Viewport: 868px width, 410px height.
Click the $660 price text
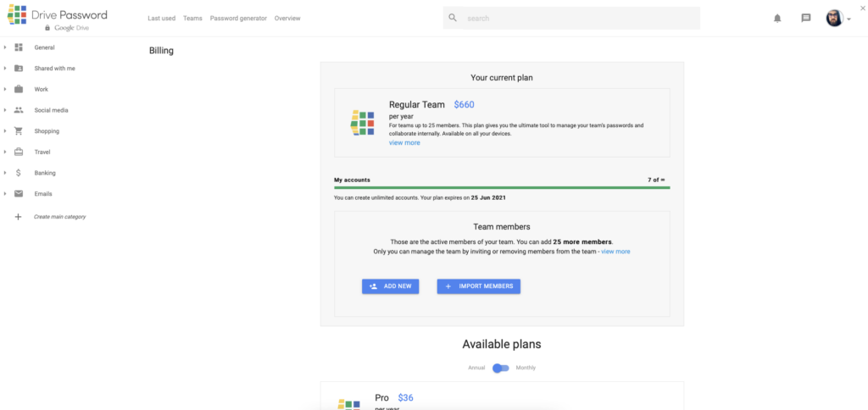click(x=464, y=104)
